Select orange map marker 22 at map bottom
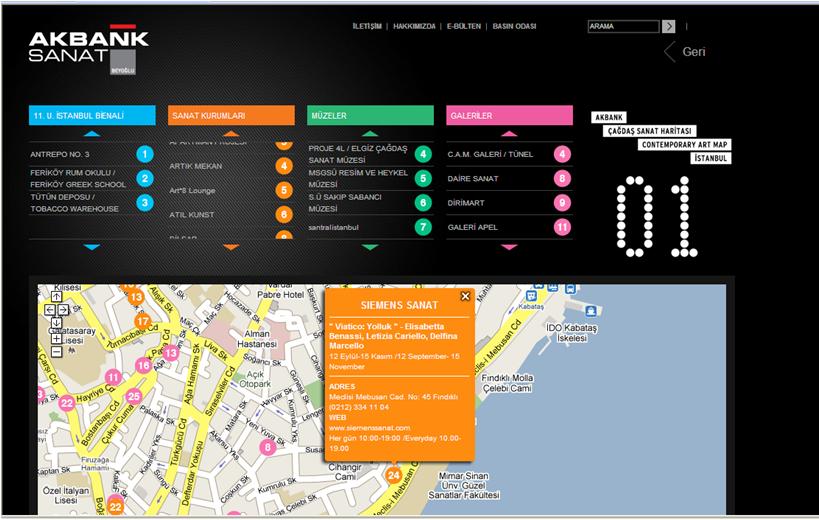The image size is (819, 520). click(115, 506)
